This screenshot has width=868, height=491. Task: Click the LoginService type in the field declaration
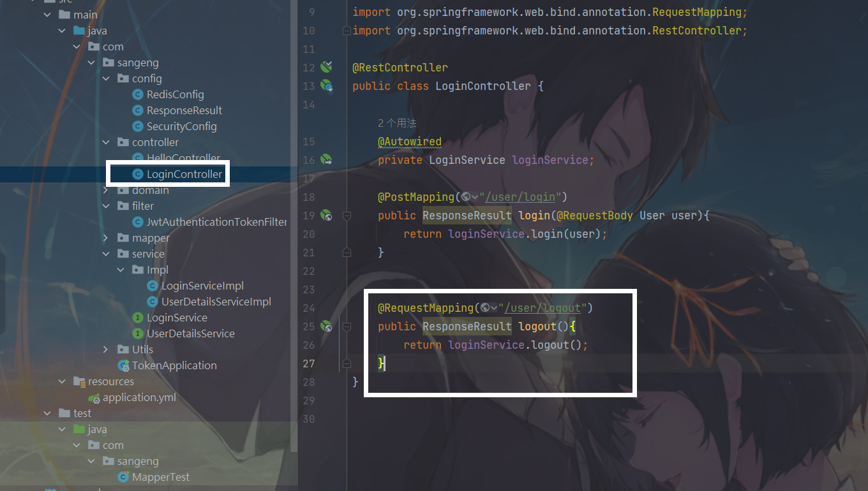click(x=467, y=160)
